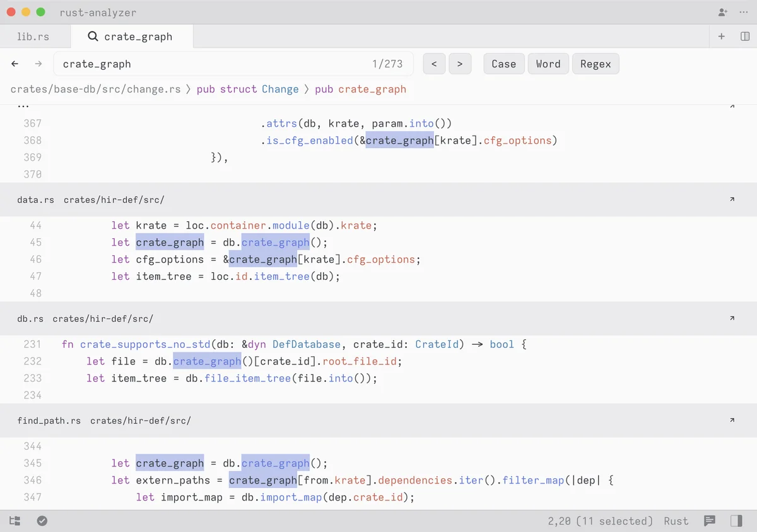Go to the previous match with the < button

(434, 63)
